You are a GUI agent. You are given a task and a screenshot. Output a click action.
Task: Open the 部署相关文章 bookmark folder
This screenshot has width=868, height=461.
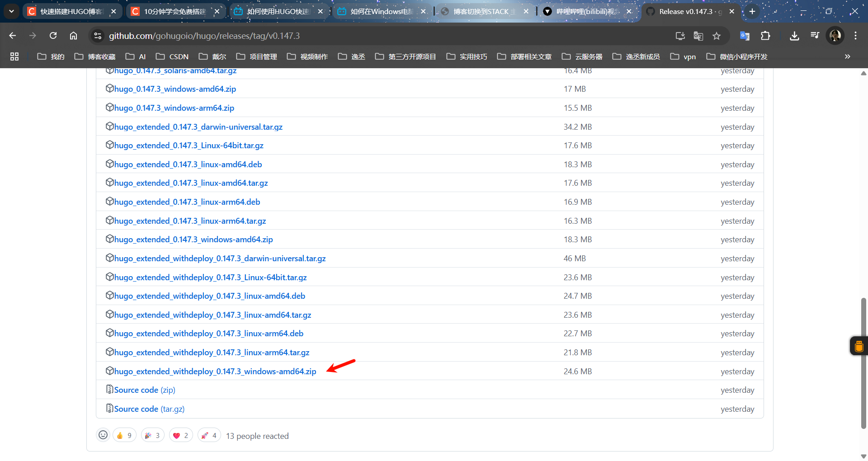[524, 56]
